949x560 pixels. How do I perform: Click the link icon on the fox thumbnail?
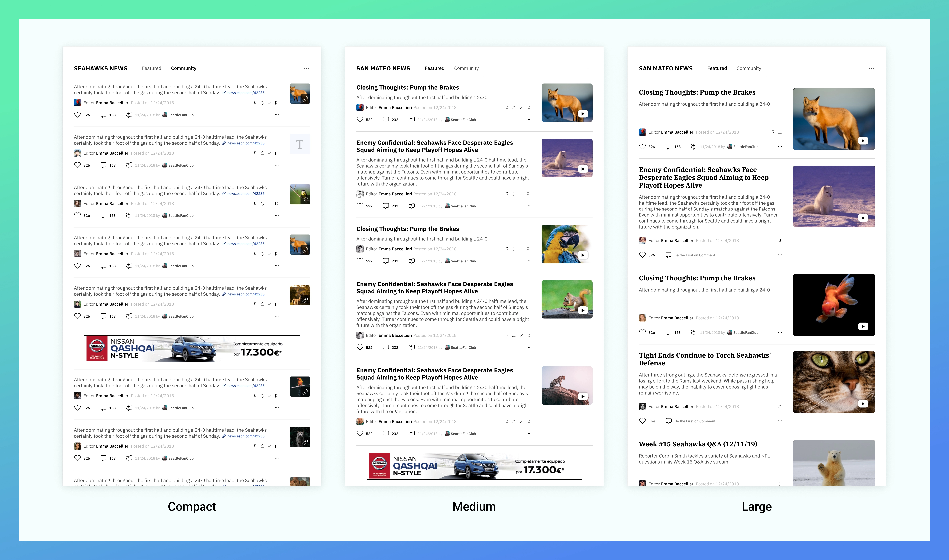(x=305, y=99)
